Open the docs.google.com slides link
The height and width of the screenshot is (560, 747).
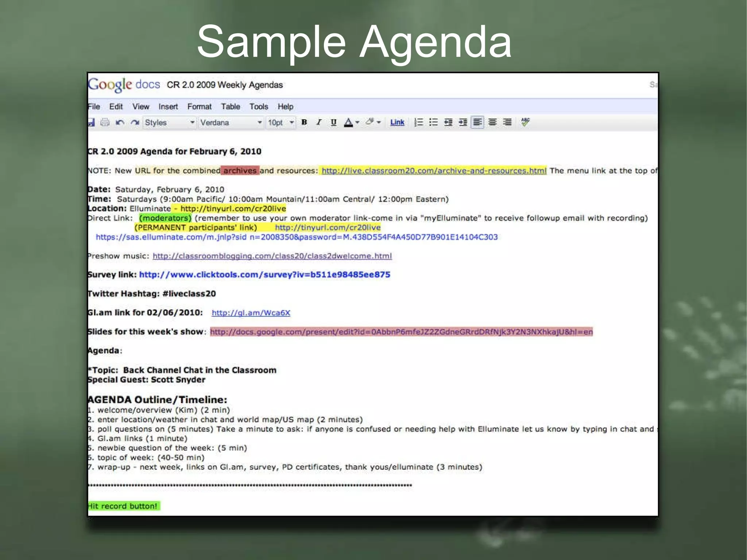coord(402,332)
